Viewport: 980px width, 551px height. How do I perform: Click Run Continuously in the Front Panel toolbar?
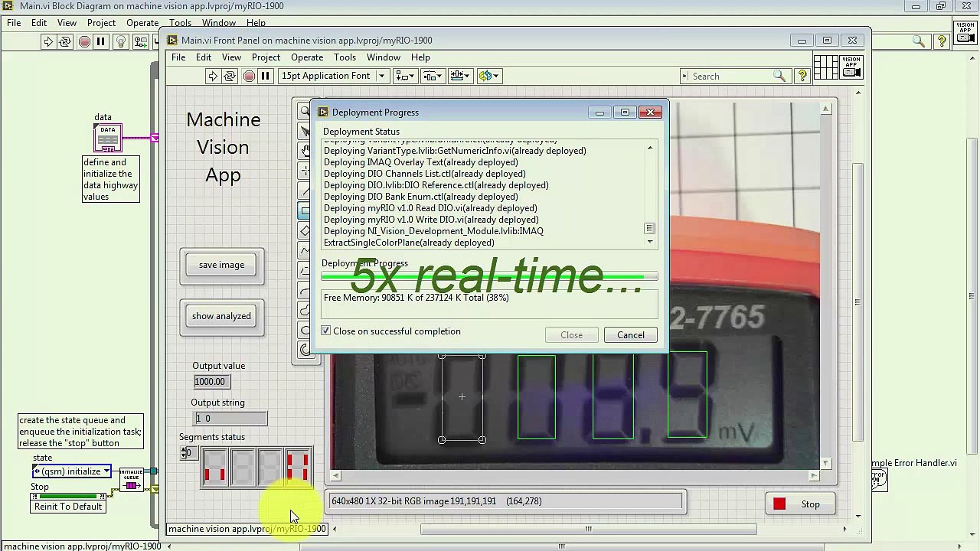tap(230, 76)
